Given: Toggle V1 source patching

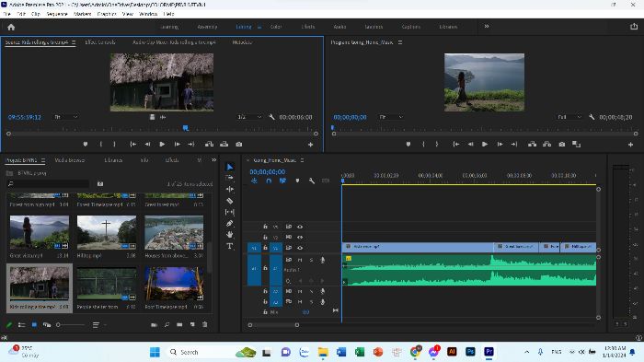Looking at the screenshot, I should point(254,248).
